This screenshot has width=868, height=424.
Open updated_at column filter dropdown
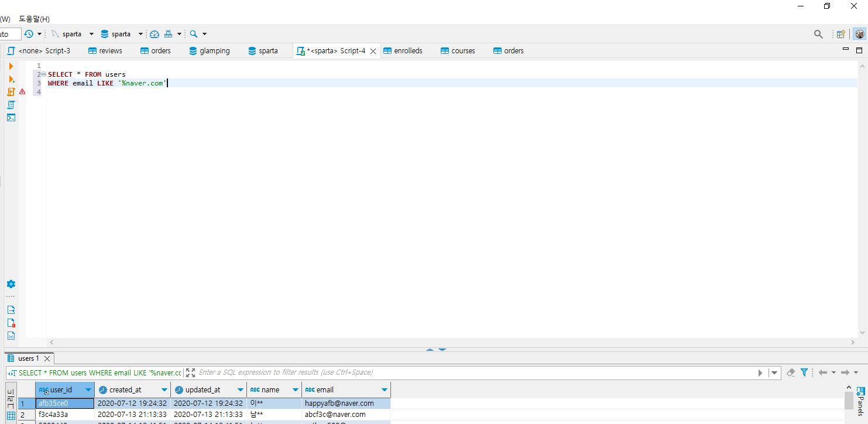[241, 390]
